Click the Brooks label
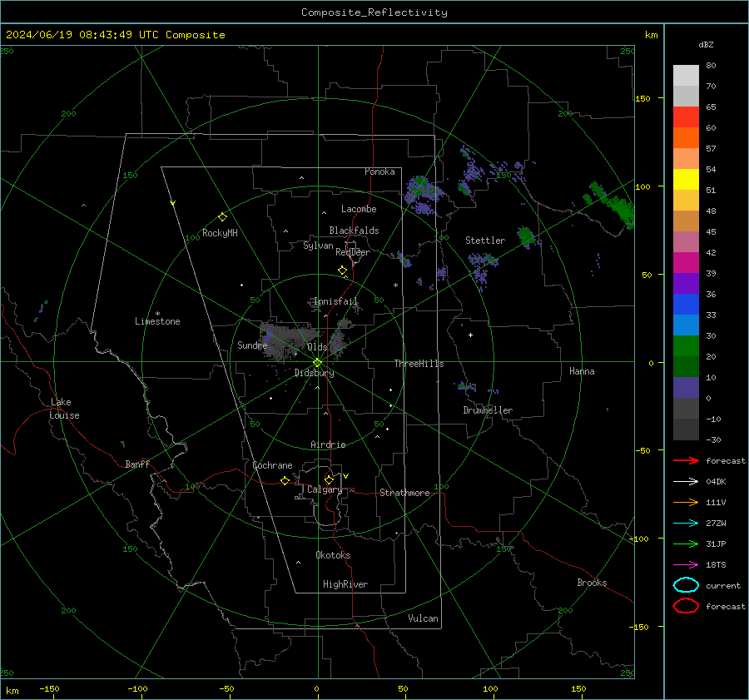The width and height of the screenshot is (749, 700). click(592, 583)
